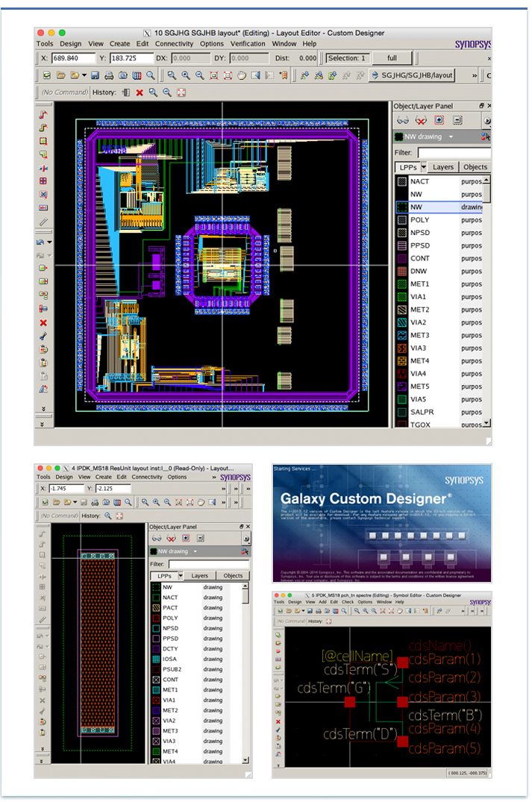Toggle the MET3 swatch in the ResUnit layer list

(x=157, y=731)
